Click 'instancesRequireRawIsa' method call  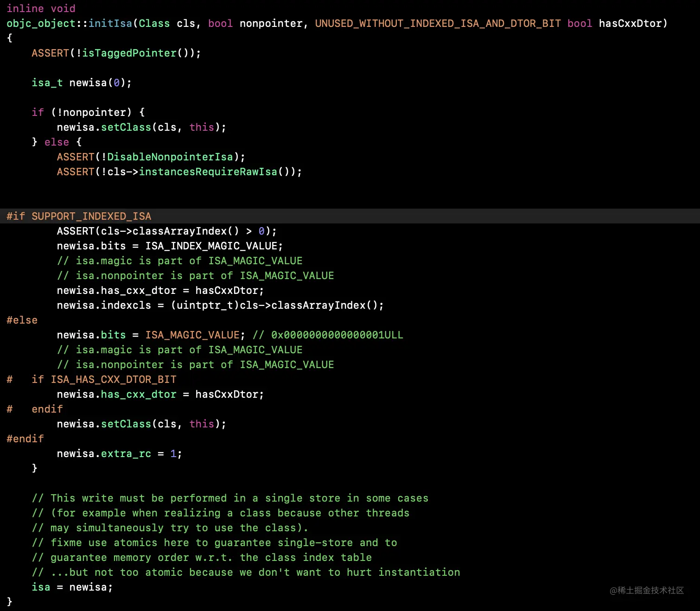point(208,172)
